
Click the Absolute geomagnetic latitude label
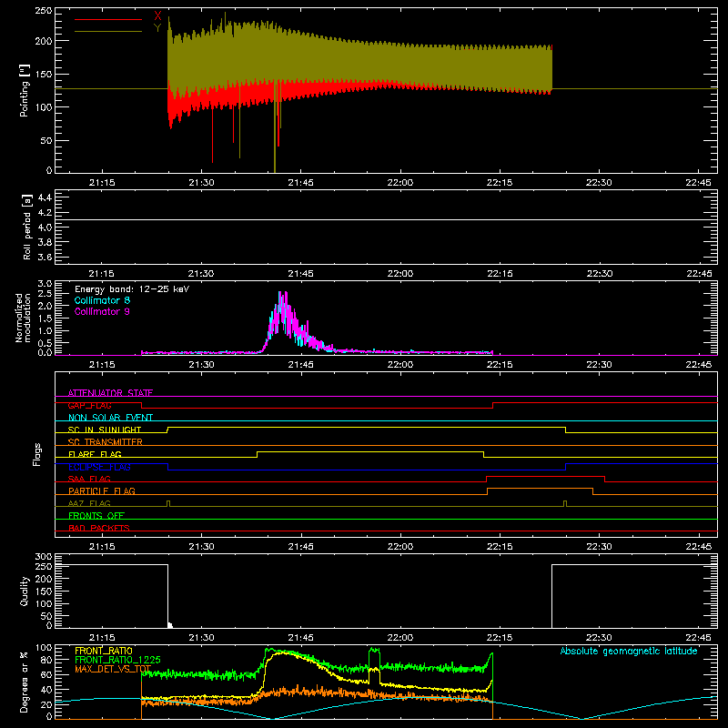pos(629,651)
